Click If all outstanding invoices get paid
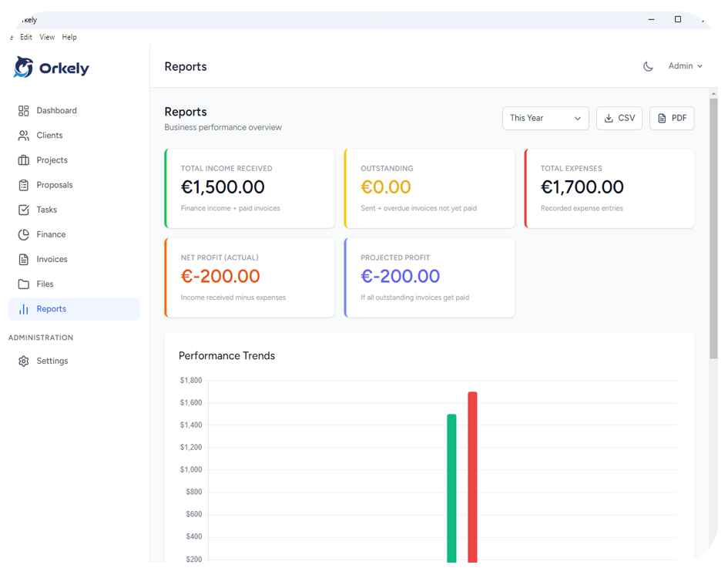The width and height of the screenshot is (728, 578). pyautogui.click(x=414, y=297)
